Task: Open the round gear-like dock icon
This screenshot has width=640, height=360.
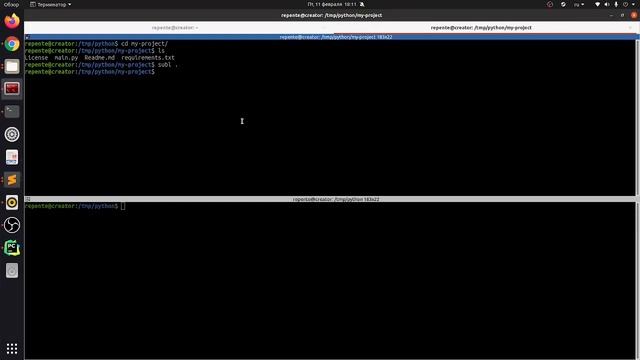Action: [12, 134]
